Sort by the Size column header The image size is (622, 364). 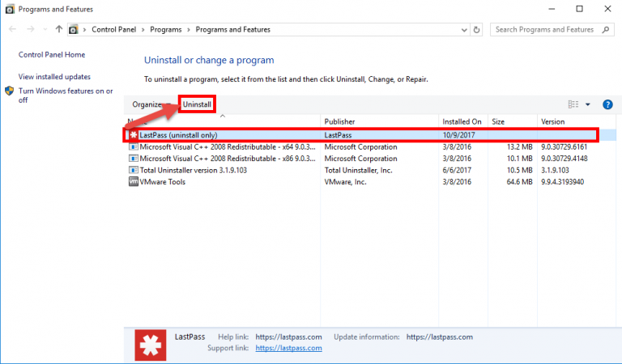click(x=512, y=121)
